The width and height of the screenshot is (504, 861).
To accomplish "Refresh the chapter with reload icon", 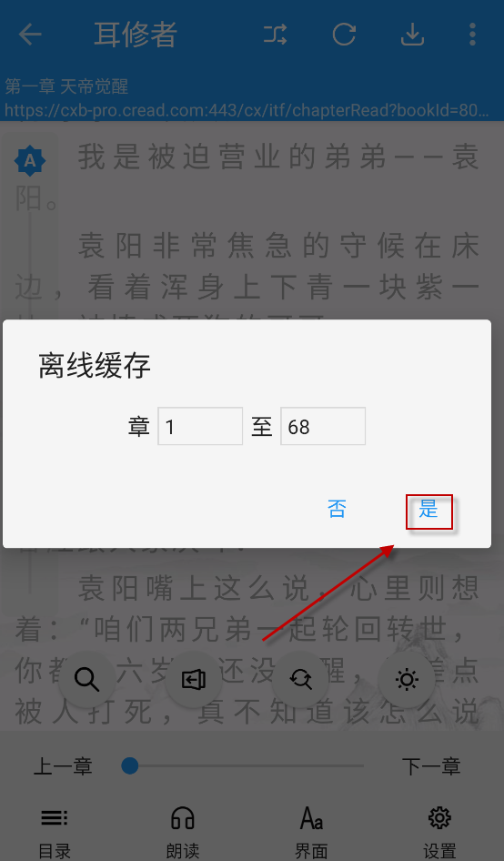I will point(344,35).
